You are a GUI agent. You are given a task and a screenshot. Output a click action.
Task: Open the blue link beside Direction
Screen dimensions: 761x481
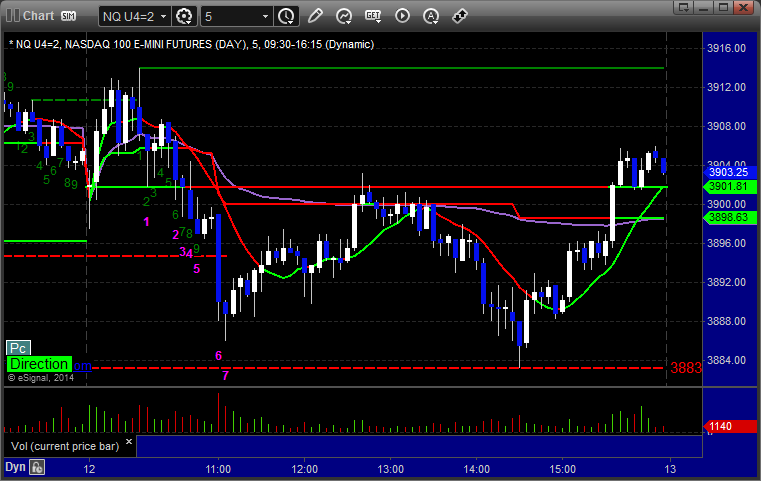tap(82, 365)
